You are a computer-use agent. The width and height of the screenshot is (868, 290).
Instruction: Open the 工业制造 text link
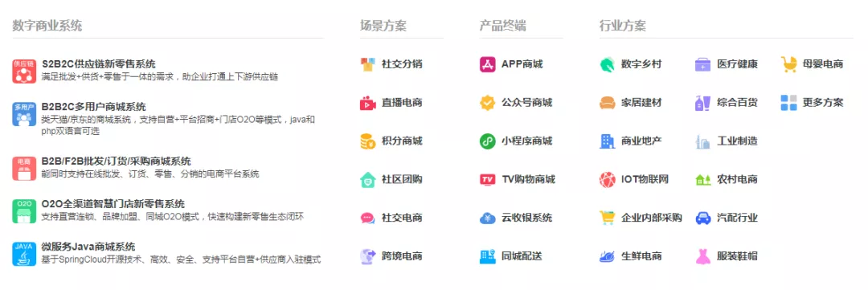click(x=737, y=141)
